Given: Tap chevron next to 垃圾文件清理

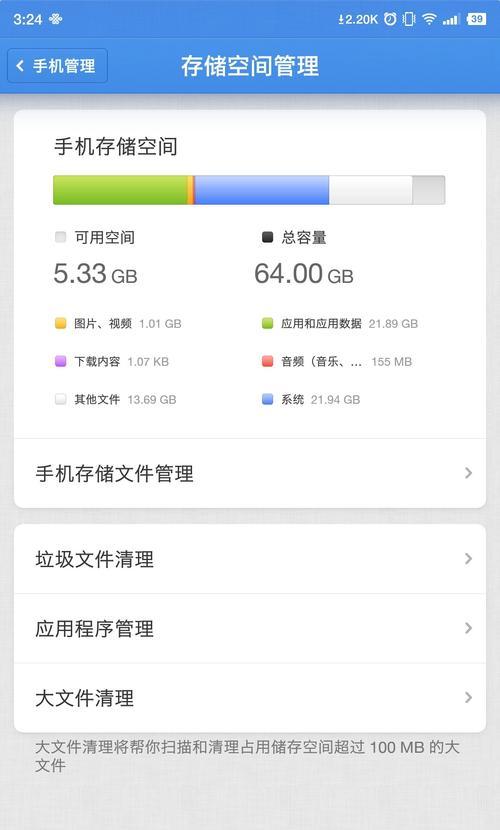Looking at the screenshot, I should coord(468,558).
